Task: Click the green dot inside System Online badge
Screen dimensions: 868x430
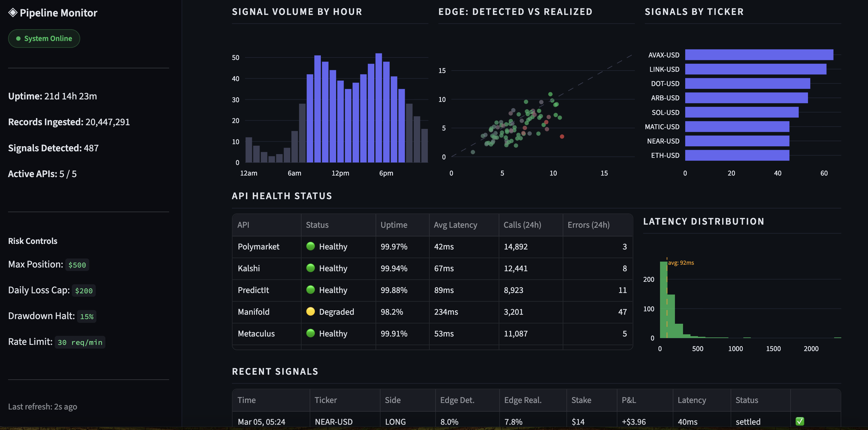Action: point(19,39)
